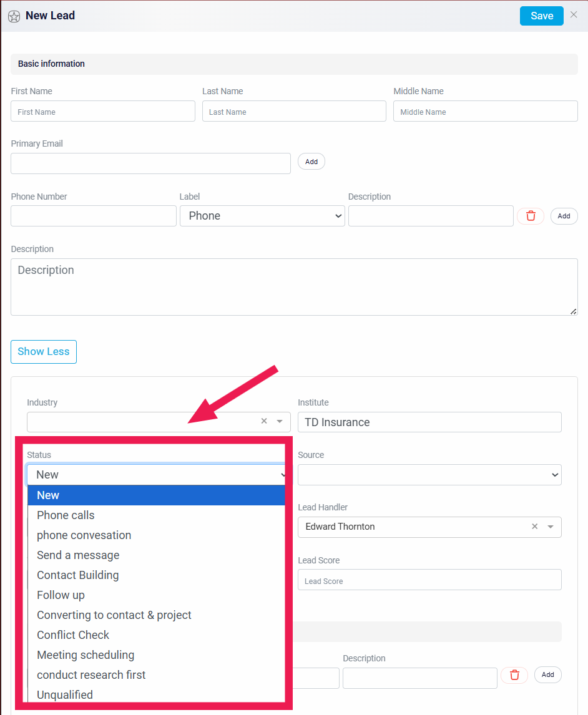Click the bottom section's red trash icon
This screenshot has width=588, height=715.
point(514,675)
